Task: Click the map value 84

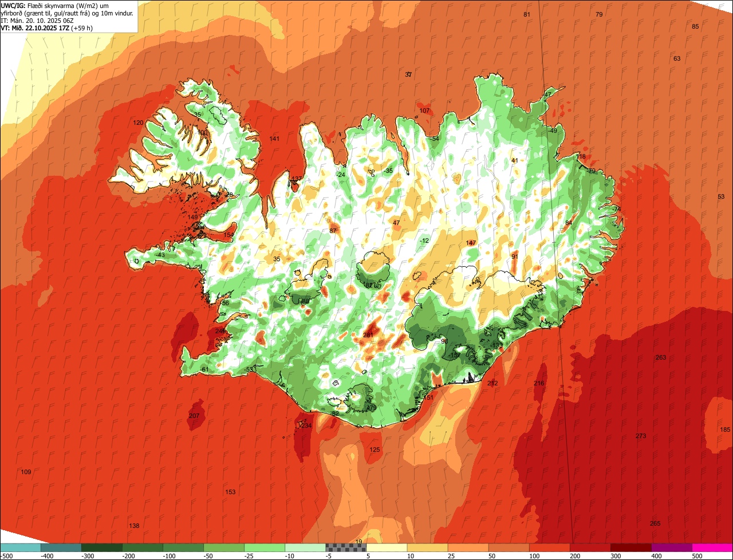Action: point(569,223)
